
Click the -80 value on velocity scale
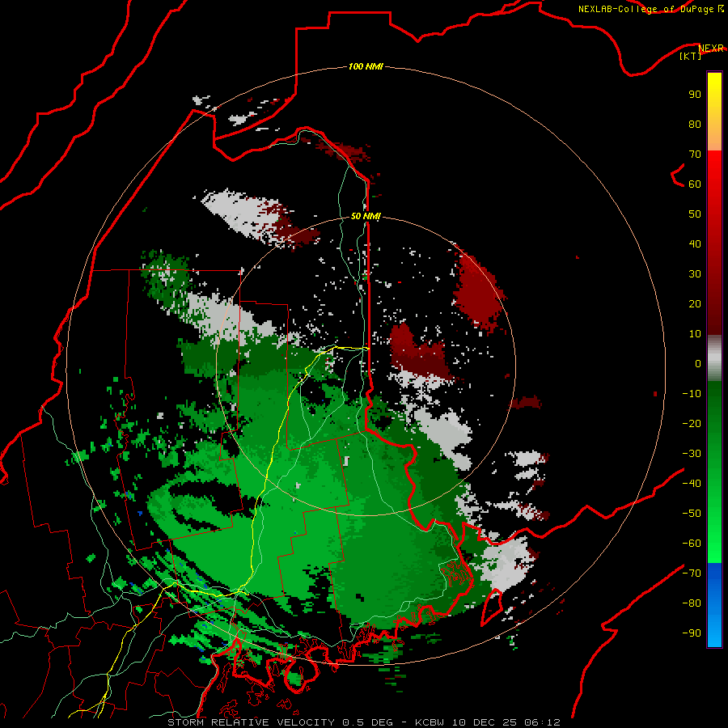coord(692,603)
